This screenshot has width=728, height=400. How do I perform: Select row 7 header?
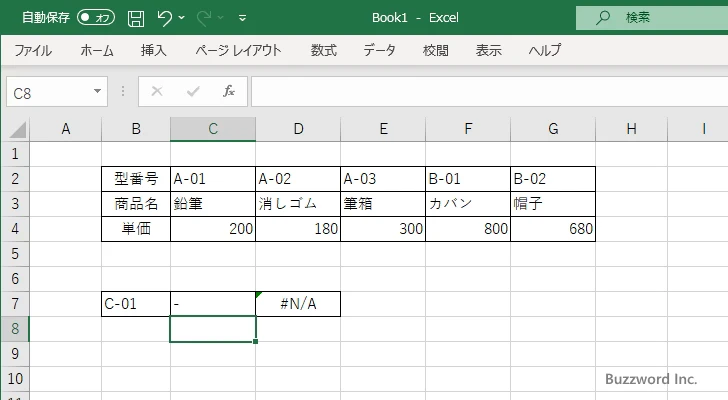[x=15, y=304]
